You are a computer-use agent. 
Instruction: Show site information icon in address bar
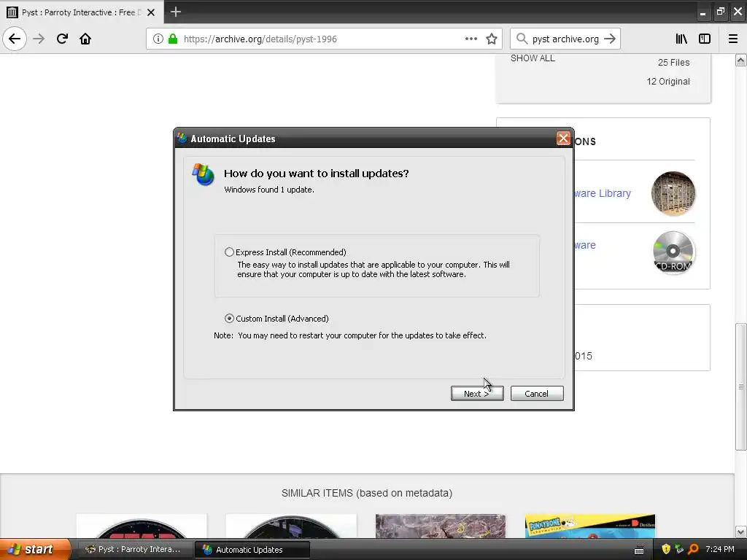tap(158, 39)
